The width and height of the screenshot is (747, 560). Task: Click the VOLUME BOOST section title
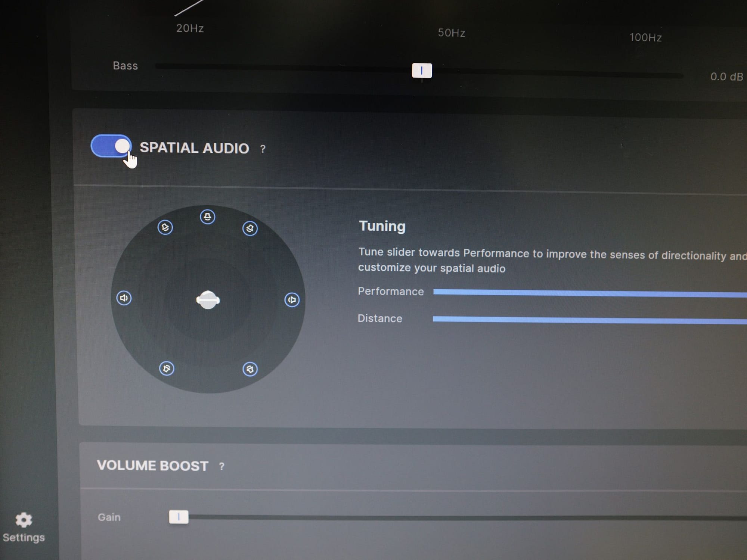click(152, 466)
